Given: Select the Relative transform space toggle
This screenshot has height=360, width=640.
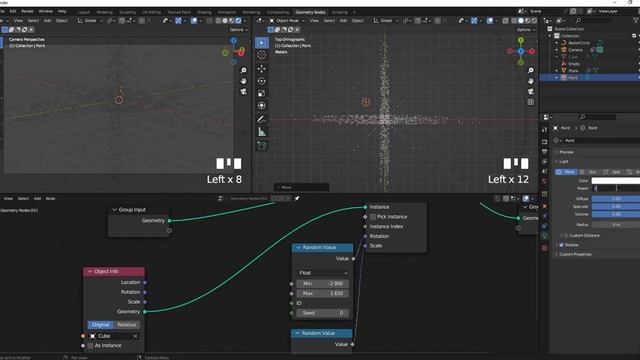Looking at the screenshot, I should [x=127, y=325].
